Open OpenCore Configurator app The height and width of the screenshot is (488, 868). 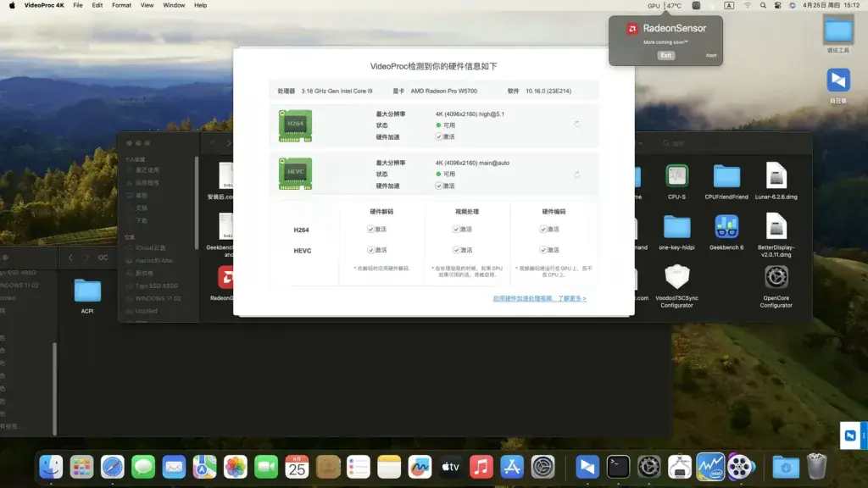776,286
